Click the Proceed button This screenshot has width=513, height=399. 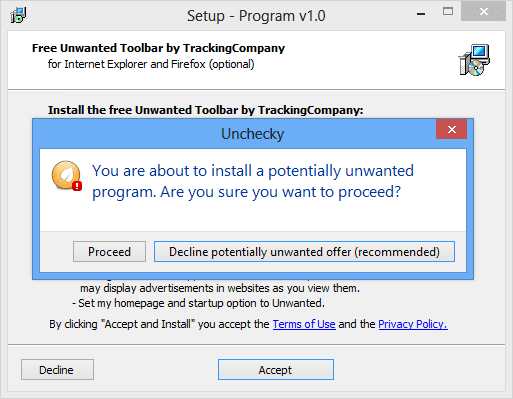(x=109, y=252)
